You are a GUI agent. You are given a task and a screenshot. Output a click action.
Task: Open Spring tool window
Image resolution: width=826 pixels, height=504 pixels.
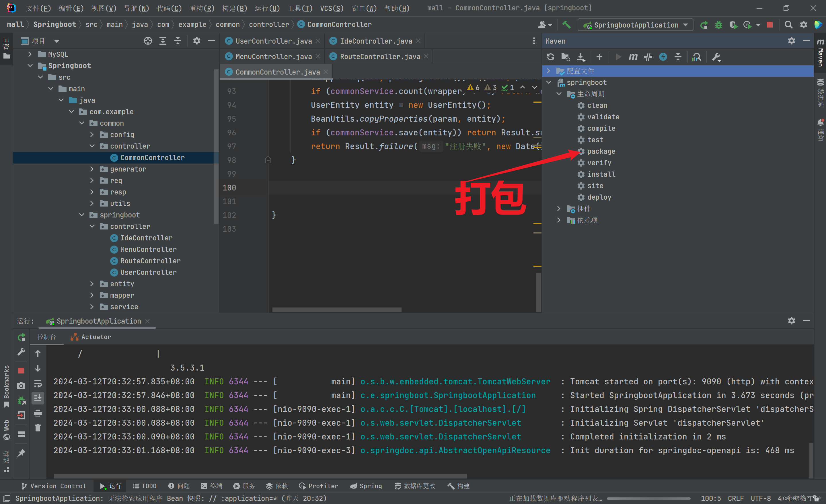[x=366, y=486]
